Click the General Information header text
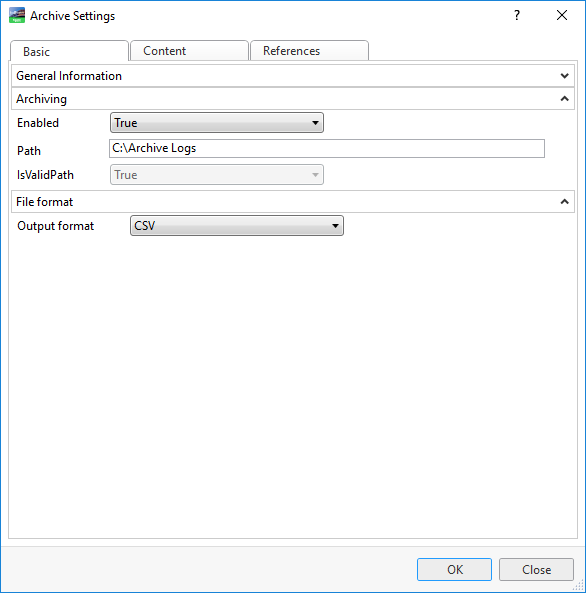Screen dimensions: 586x593 coord(69,76)
